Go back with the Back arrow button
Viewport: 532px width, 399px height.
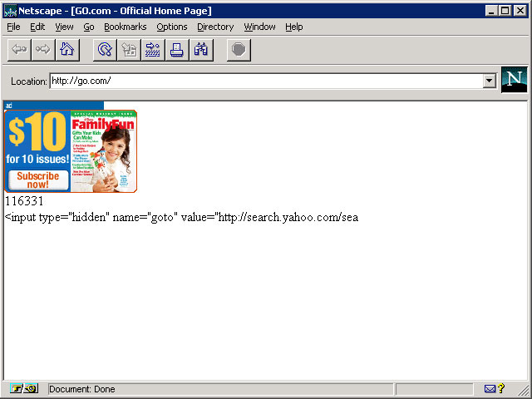tap(19, 50)
